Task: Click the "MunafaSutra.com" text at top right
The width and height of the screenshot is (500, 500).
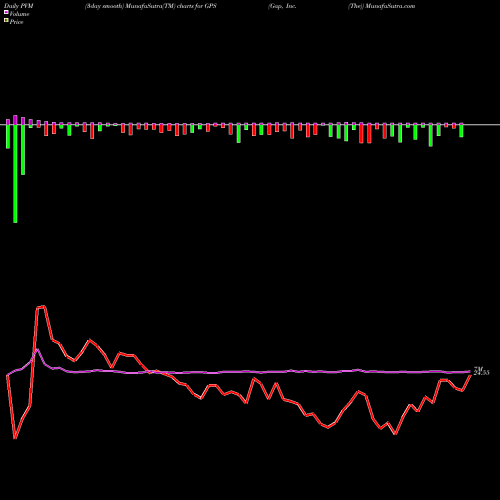Action: click(x=390, y=6)
